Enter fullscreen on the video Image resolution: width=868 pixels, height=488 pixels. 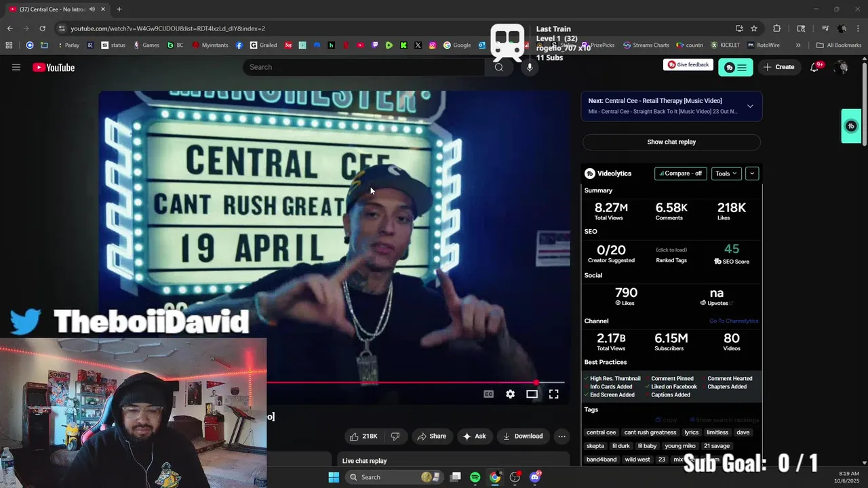click(x=553, y=394)
